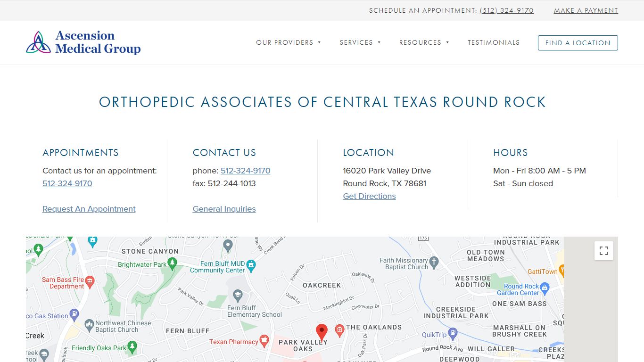Select the Stone Canyon HOA Pool pin
The width and height of the screenshot is (644, 362).
[x=228, y=245]
